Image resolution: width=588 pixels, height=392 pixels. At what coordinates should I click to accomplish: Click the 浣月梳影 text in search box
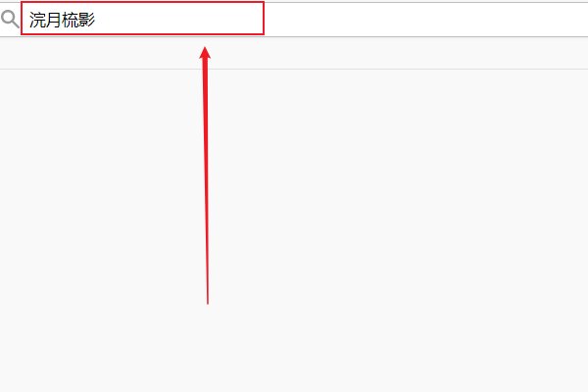pos(63,20)
